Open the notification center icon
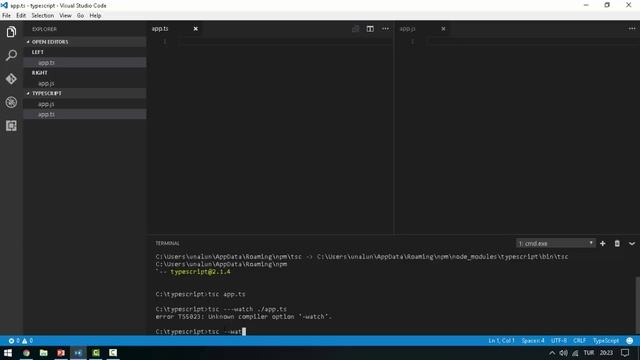Image resolution: width=640 pixels, height=360 pixels. click(625, 353)
